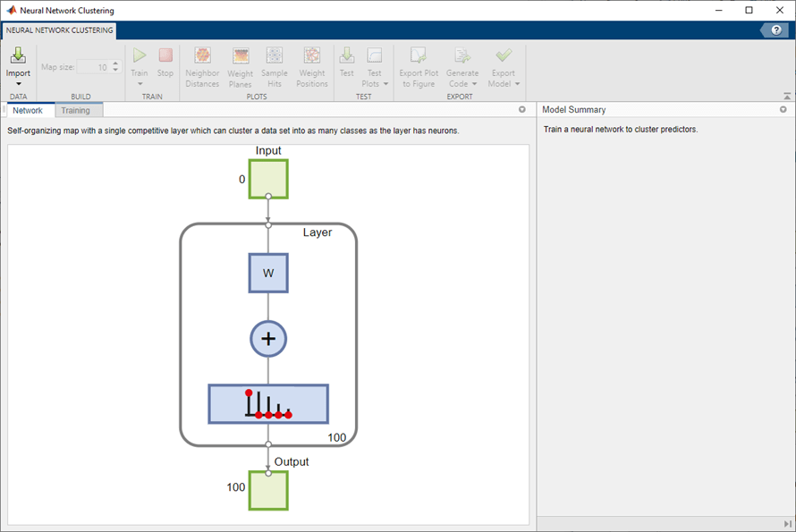Expand the Export Model dropdown arrow
This screenshot has width=796, height=532.
517,84
